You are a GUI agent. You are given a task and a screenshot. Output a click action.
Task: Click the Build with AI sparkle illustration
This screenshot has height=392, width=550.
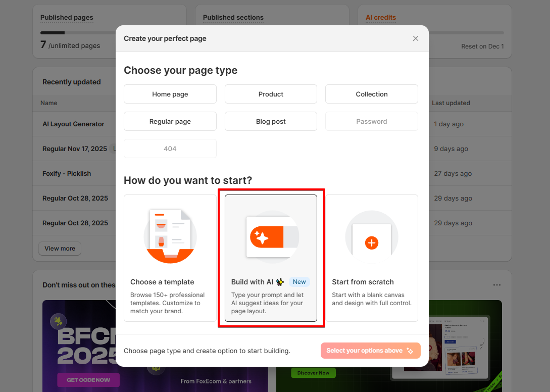272,237
